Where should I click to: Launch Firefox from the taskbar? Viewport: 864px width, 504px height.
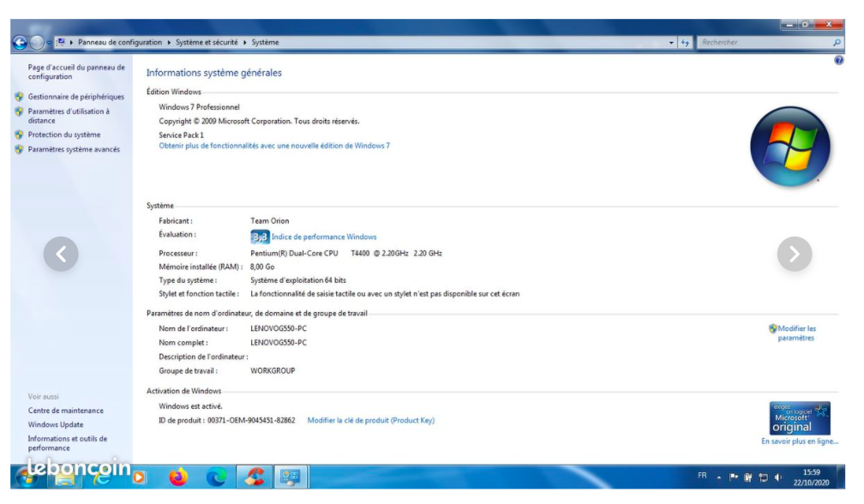click(x=178, y=477)
